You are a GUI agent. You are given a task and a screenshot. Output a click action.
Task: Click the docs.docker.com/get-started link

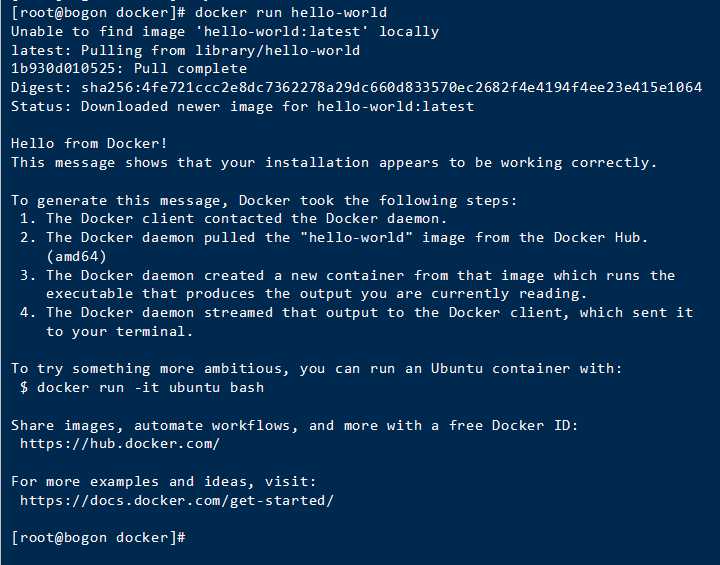pyautogui.click(x=177, y=500)
